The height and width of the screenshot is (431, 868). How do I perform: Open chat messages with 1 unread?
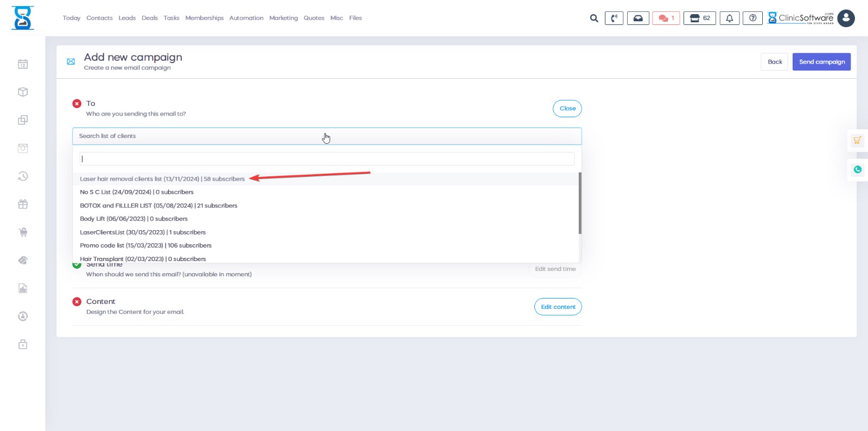[x=666, y=18]
